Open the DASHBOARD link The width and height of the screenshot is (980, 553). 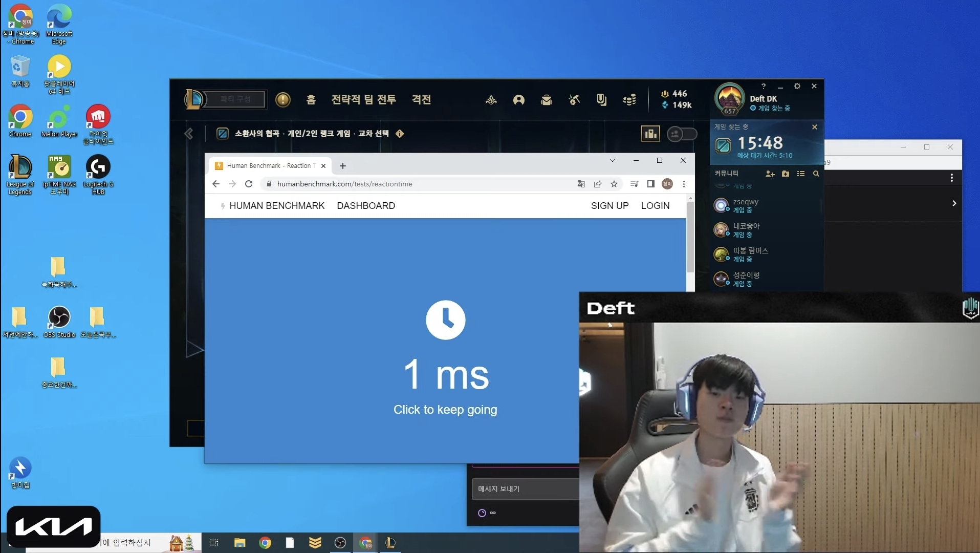pyautogui.click(x=366, y=206)
